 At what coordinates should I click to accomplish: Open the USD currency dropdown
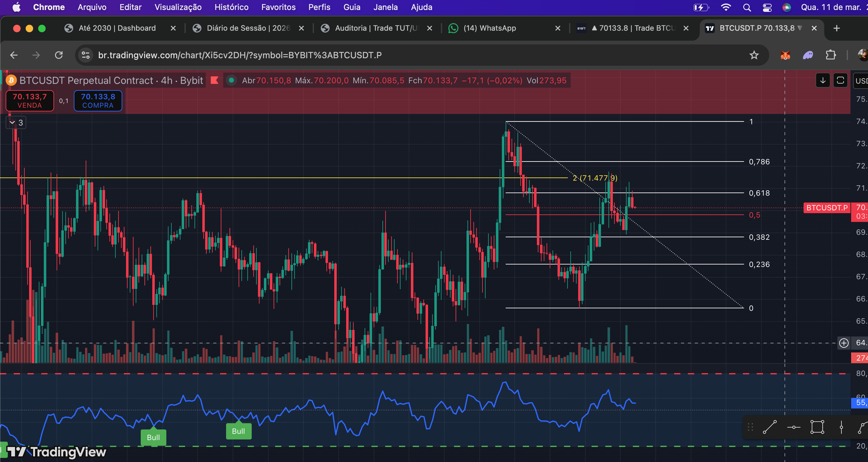click(861, 81)
